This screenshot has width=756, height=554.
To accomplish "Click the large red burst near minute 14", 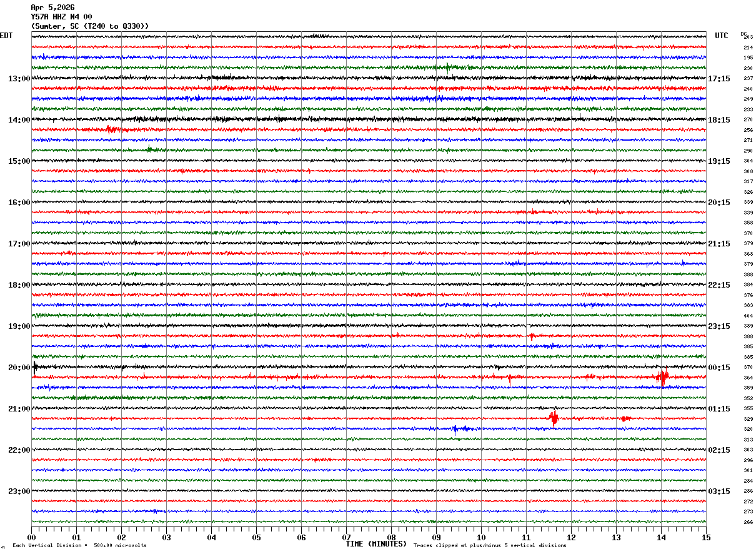I will tap(662, 377).
